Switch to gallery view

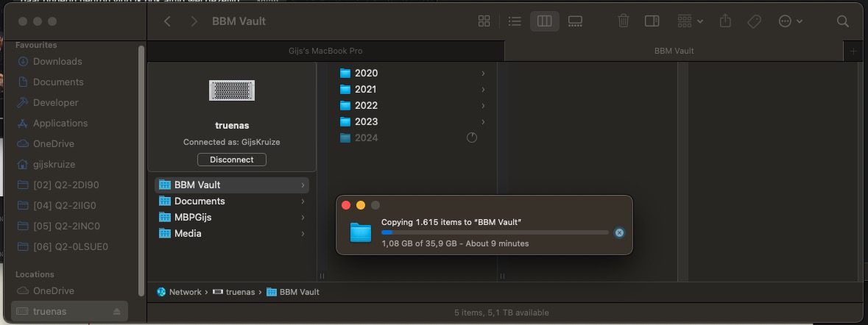575,21
